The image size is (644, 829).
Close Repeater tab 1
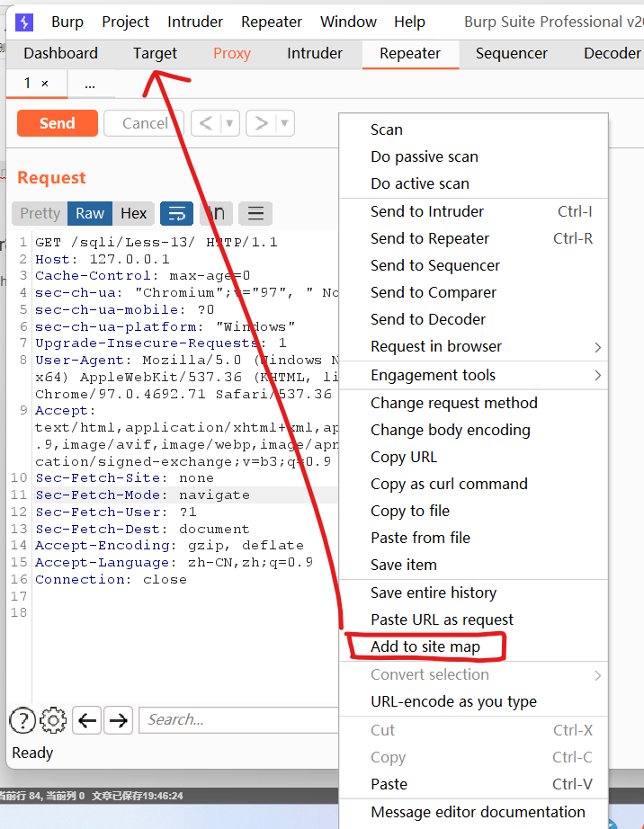click(45, 84)
